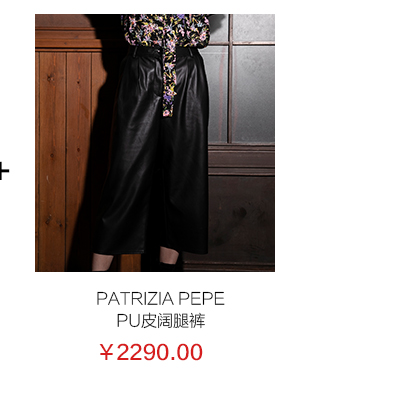Open the PU皮阔腿裤 product title
This screenshot has width=400, height=403.
tap(161, 321)
